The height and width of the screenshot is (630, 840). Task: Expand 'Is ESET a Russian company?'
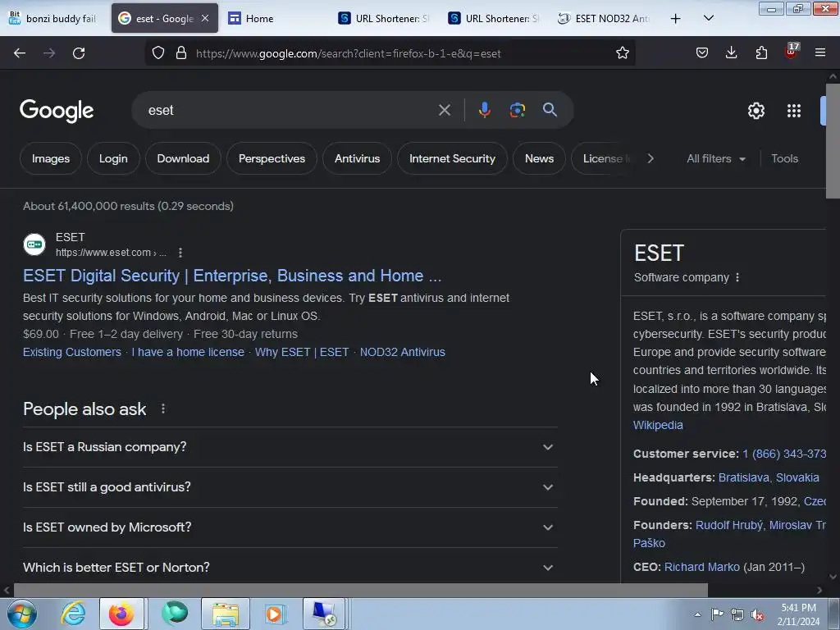pos(290,447)
